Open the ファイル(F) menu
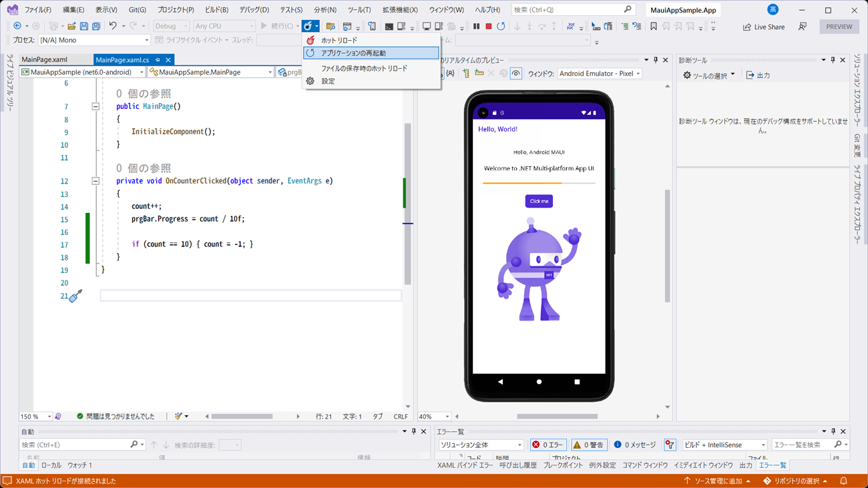Image resolution: width=868 pixels, height=488 pixels. click(38, 10)
